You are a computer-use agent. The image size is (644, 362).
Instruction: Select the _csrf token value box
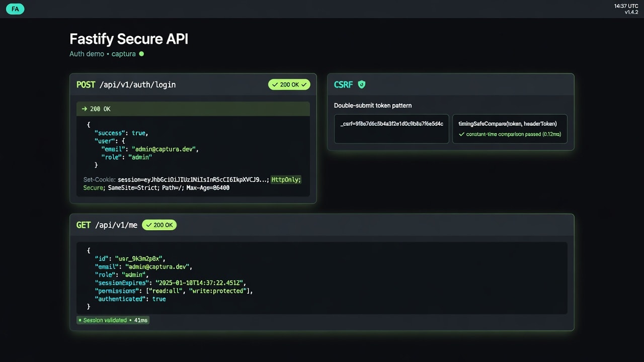(391, 129)
